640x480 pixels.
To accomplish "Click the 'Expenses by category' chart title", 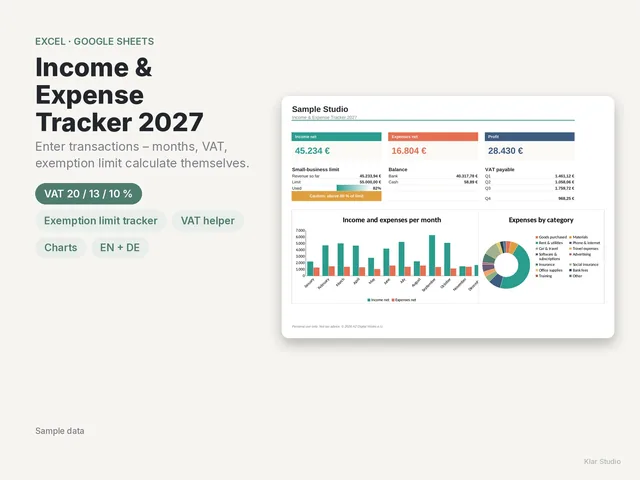I will point(541,220).
